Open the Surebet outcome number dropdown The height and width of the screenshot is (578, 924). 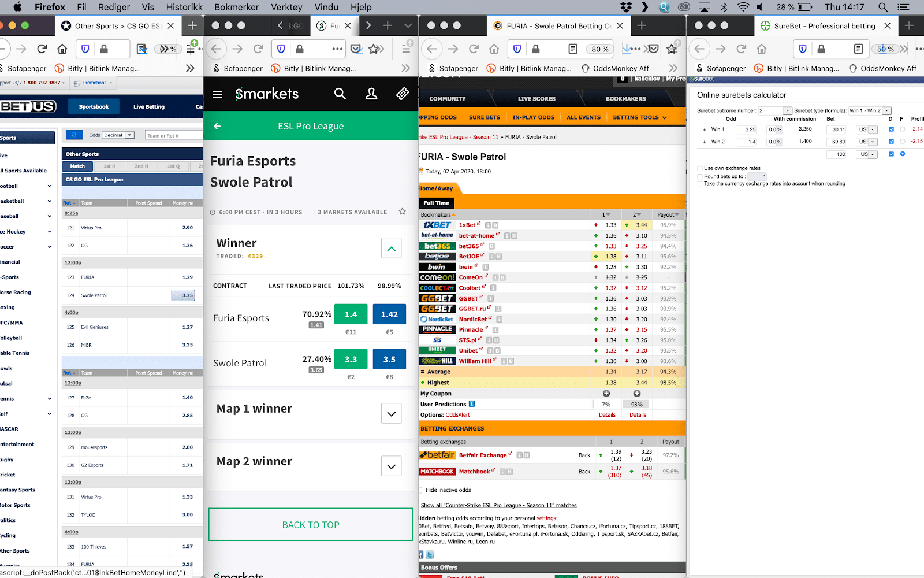click(787, 110)
